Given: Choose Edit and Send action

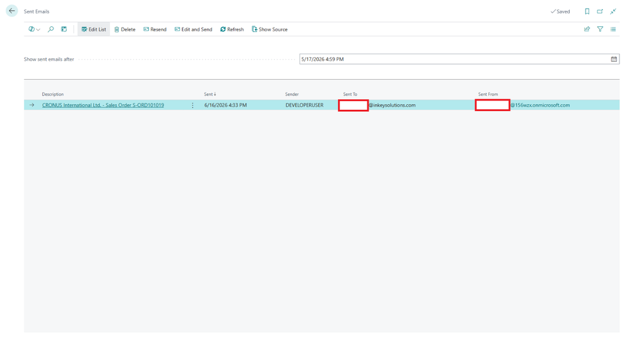Looking at the screenshot, I should click(194, 29).
